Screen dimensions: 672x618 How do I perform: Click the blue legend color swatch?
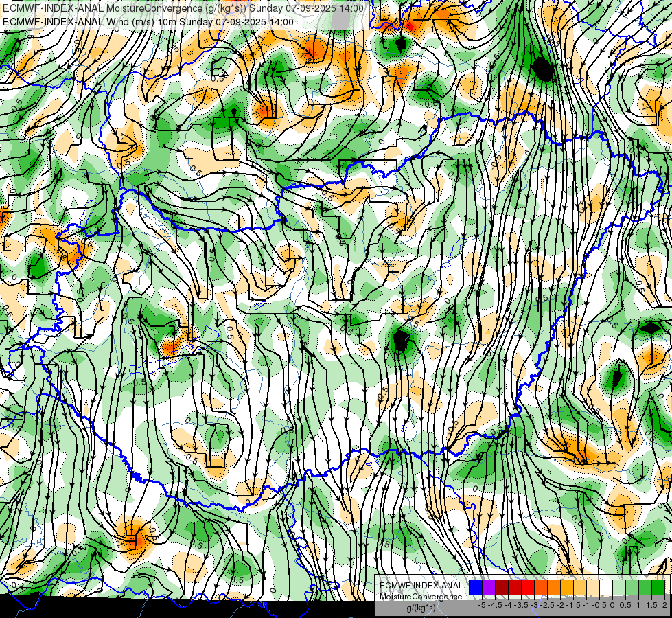pos(476,588)
